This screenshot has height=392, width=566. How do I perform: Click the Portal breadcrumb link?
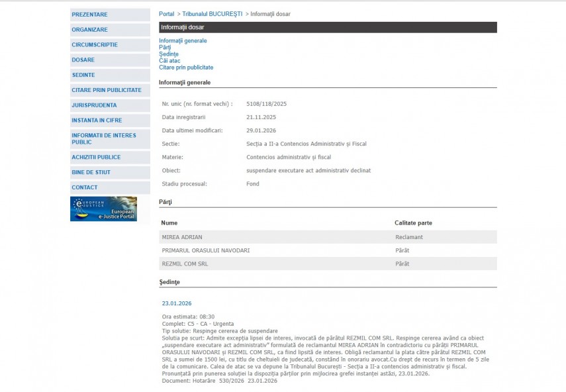click(x=166, y=14)
